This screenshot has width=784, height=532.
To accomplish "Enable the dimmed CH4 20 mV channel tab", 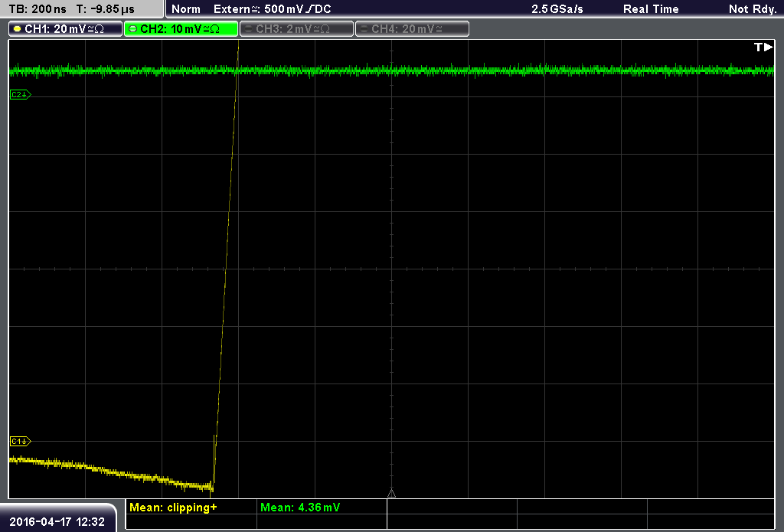I will click(x=412, y=29).
